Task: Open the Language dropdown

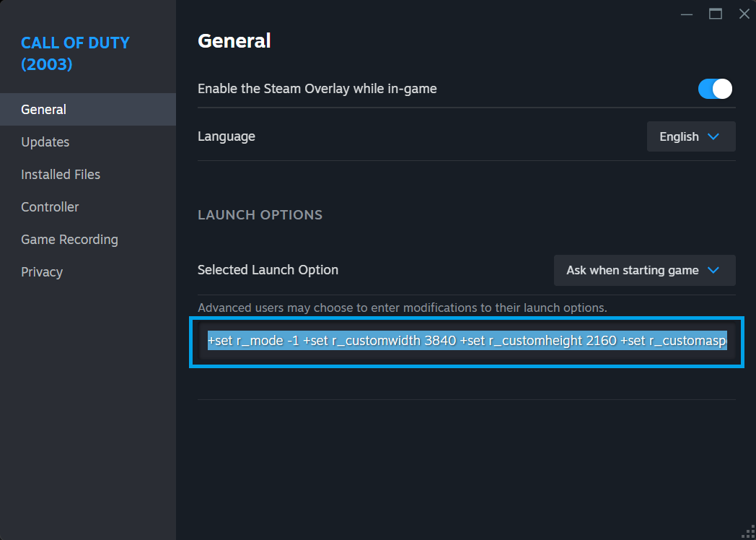Action: 690,136
